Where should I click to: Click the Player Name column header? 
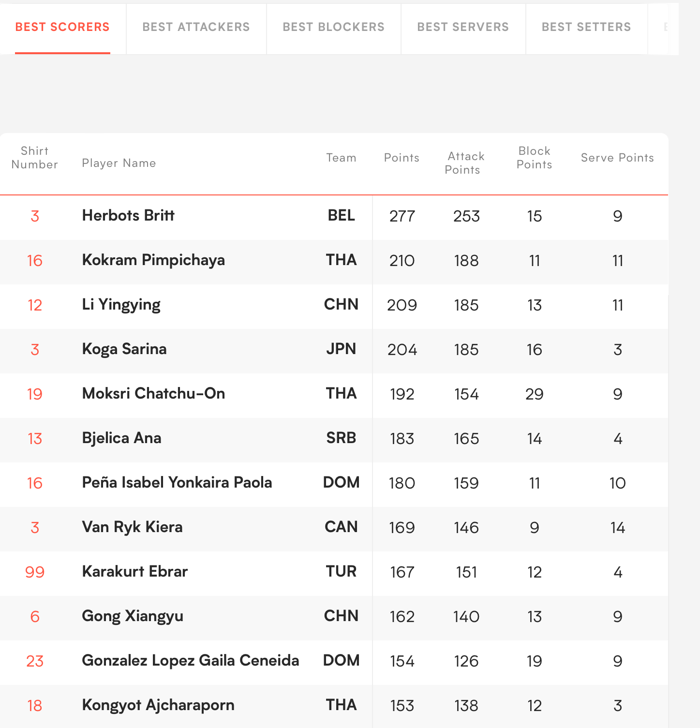(x=119, y=163)
